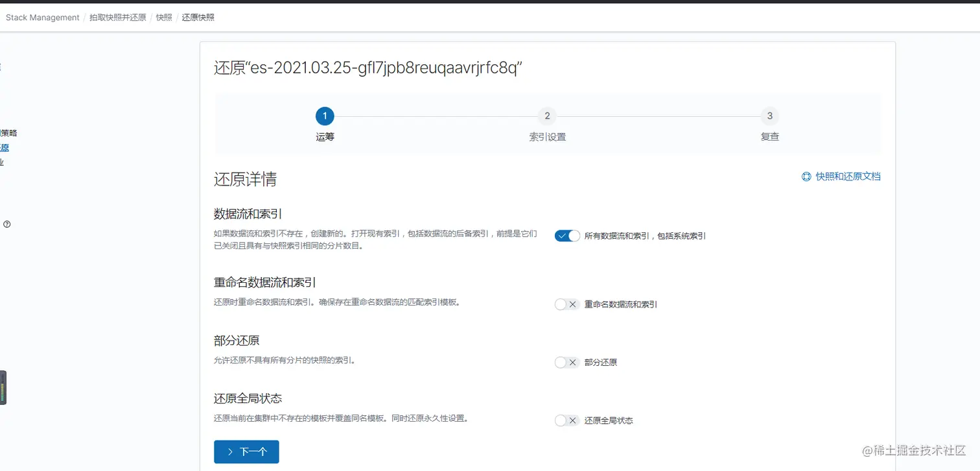Open the 快照 breadcrumb link
This screenshot has height=471, width=980.
pyautogui.click(x=164, y=18)
